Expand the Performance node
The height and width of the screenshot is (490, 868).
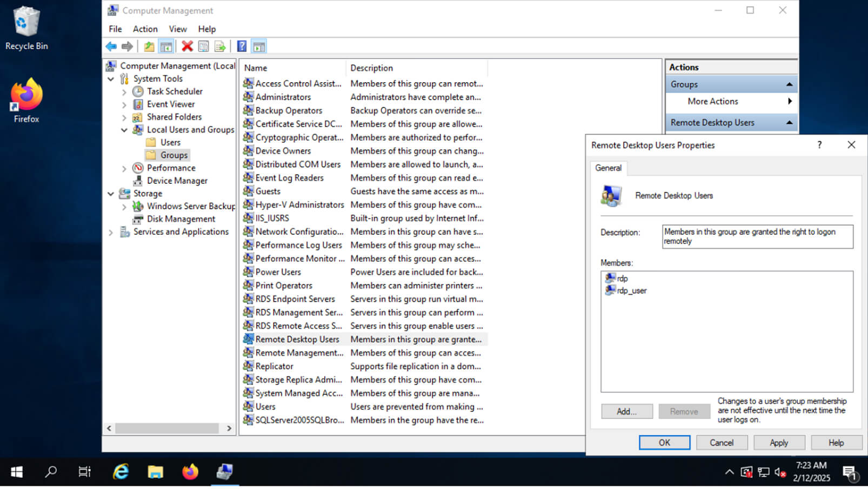coord(124,169)
